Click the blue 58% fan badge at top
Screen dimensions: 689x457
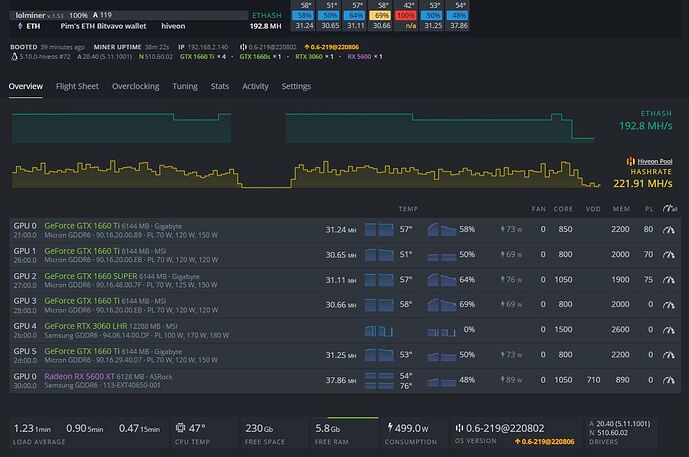[303, 15]
